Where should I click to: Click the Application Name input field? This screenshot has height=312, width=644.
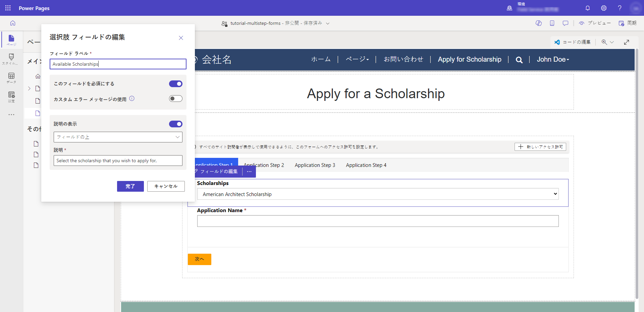378,221
